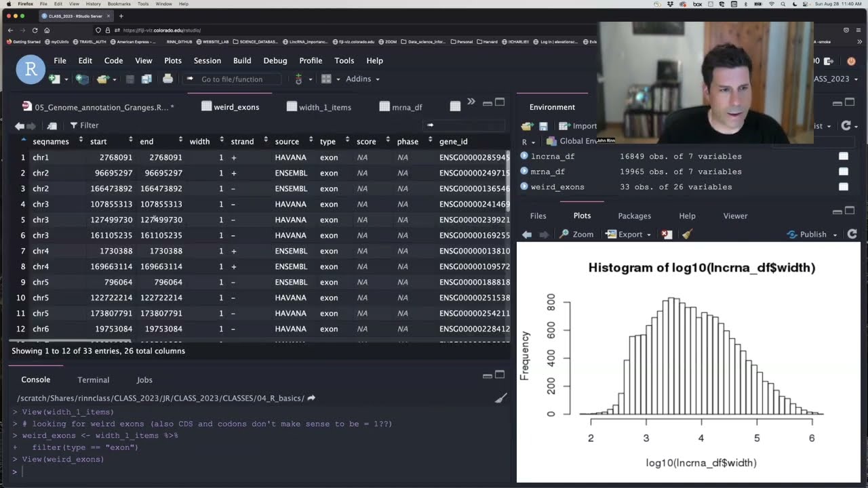Open the Debug menu

coord(275,60)
